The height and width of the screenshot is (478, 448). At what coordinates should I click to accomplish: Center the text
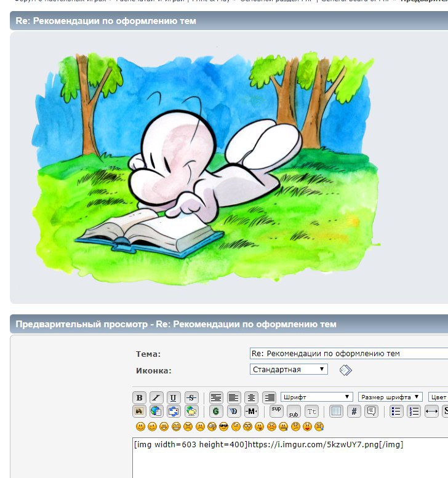pos(251,397)
